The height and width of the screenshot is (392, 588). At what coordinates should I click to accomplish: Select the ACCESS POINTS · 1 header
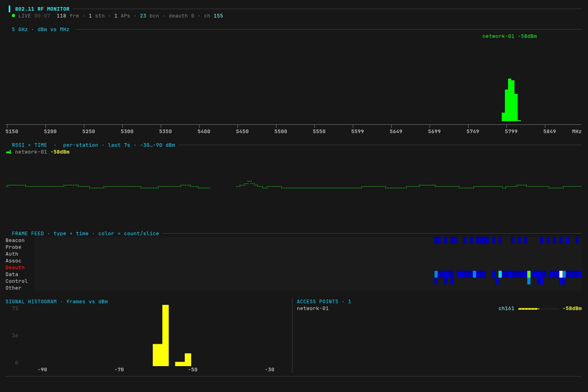(324, 302)
